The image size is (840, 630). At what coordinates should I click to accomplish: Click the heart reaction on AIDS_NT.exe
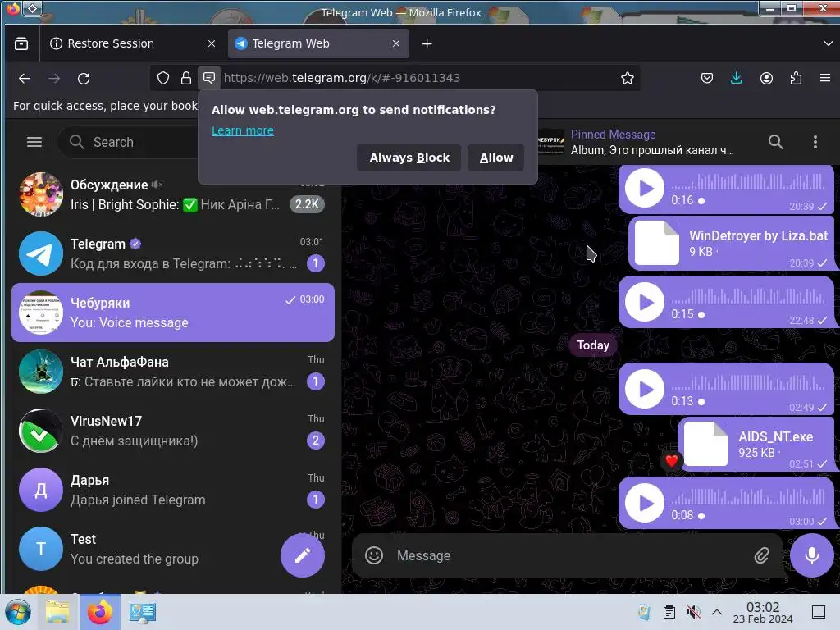(x=671, y=460)
